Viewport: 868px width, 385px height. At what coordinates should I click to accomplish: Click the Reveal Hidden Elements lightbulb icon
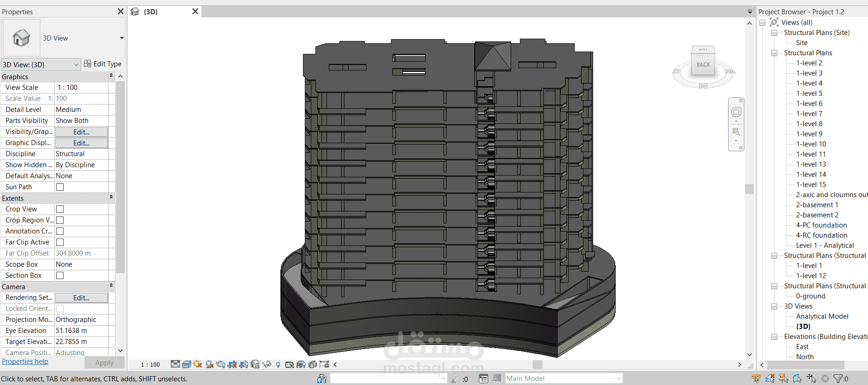[x=278, y=365]
